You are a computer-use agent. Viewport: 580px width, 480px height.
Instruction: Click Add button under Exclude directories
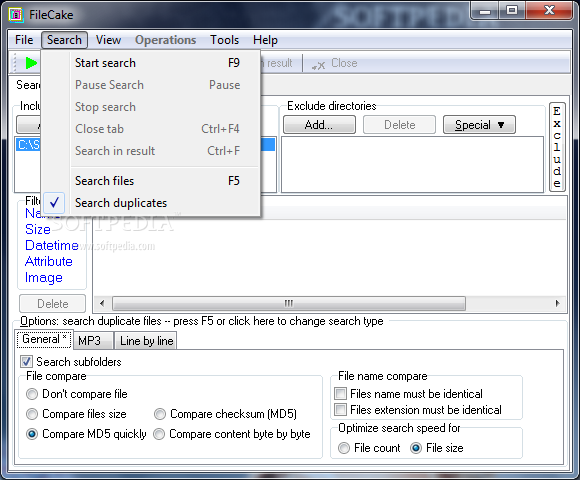click(x=319, y=125)
